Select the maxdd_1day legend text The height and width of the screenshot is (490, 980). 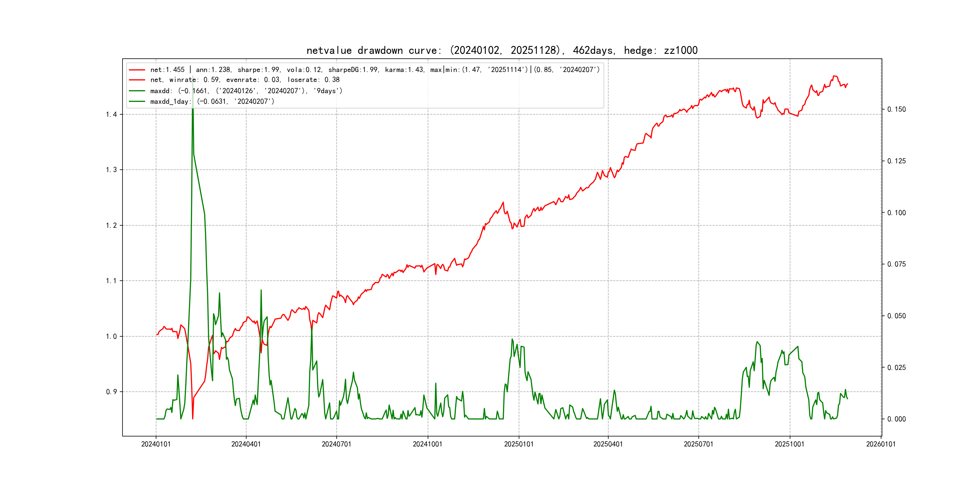pos(212,102)
